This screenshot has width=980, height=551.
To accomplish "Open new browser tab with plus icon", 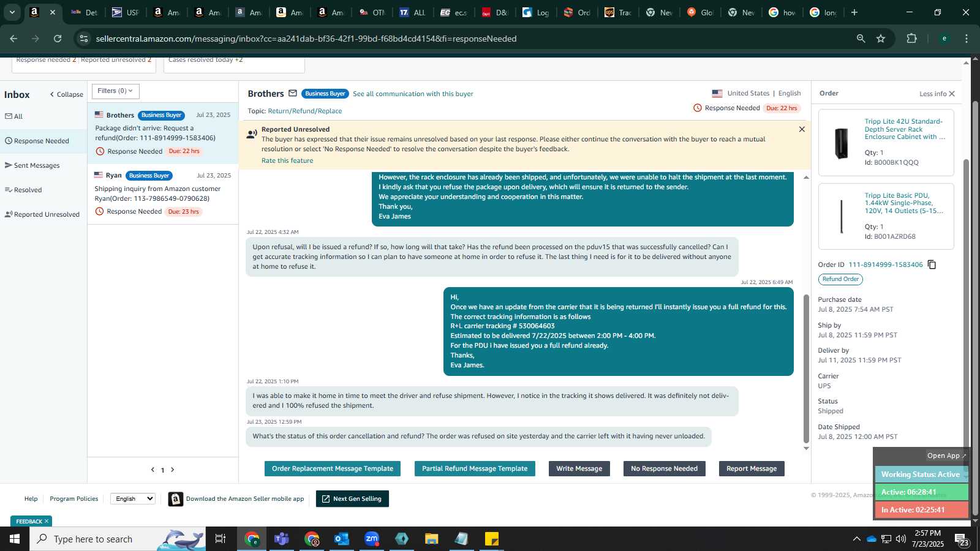I will click(854, 12).
